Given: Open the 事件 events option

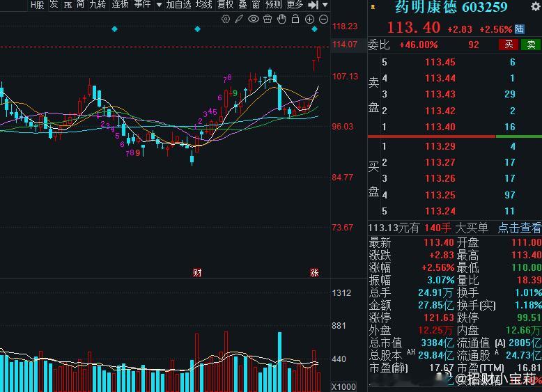Looking at the screenshot, I should click(x=142, y=4).
